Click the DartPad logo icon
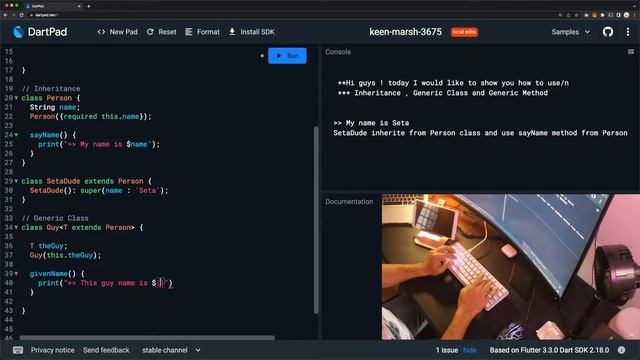 click(x=18, y=32)
